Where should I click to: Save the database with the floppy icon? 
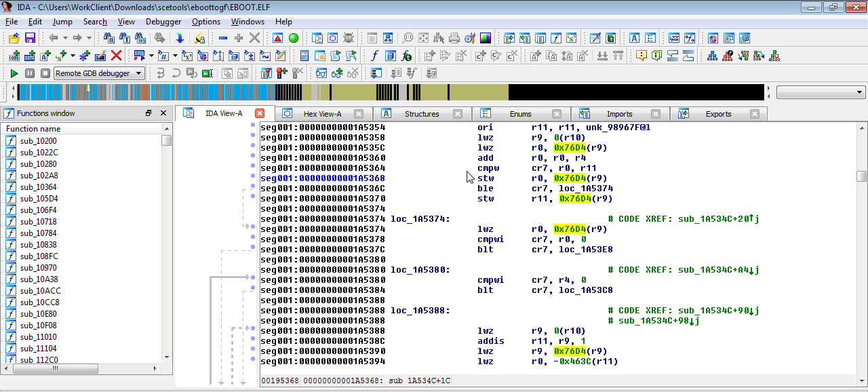[30, 38]
